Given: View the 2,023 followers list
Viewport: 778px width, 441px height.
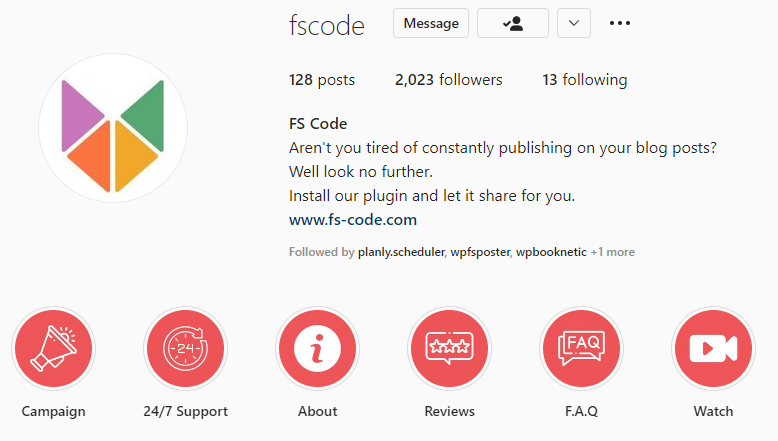Looking at the screenshot, I should [449, 80].
